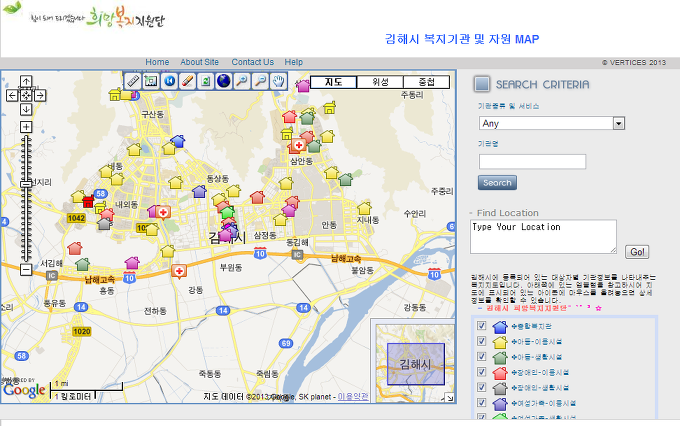The image size is (680, 426).
Task: Open the 이용약관 terms link
Action: [x=353, y=397]
